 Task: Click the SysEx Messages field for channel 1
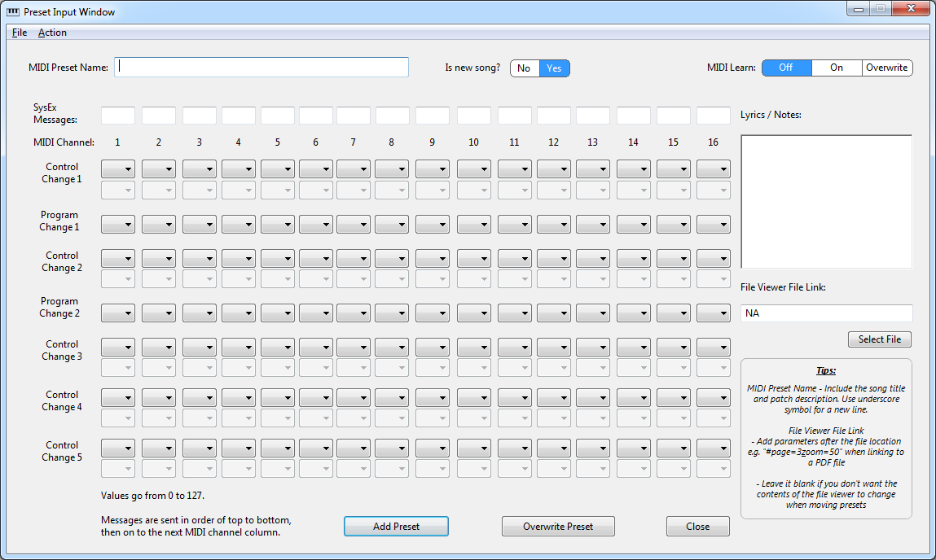coord(118,115)
